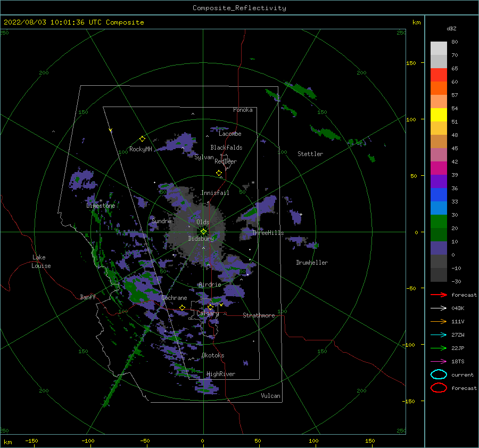
Task: Click the Sylvan label
Action: pos(204,157)
